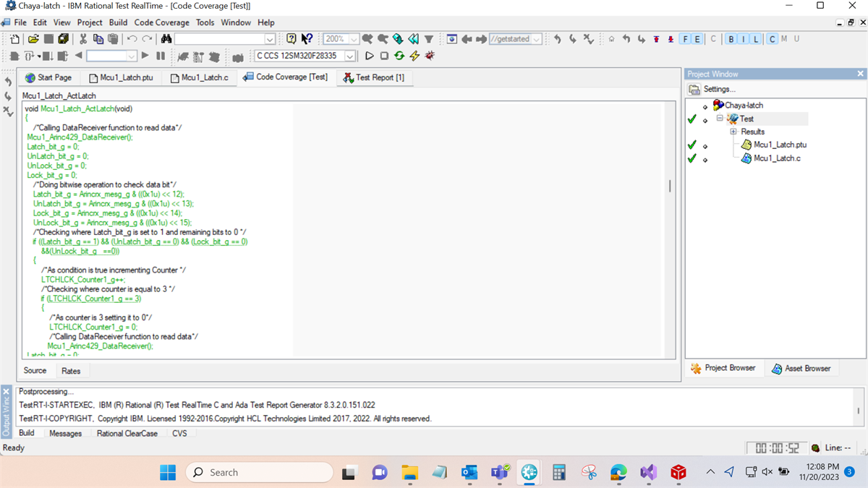The height and width of the screenshot is (488, 868).
Task: Open the Code Coverage menu
Action: click(x=161, y=22)
